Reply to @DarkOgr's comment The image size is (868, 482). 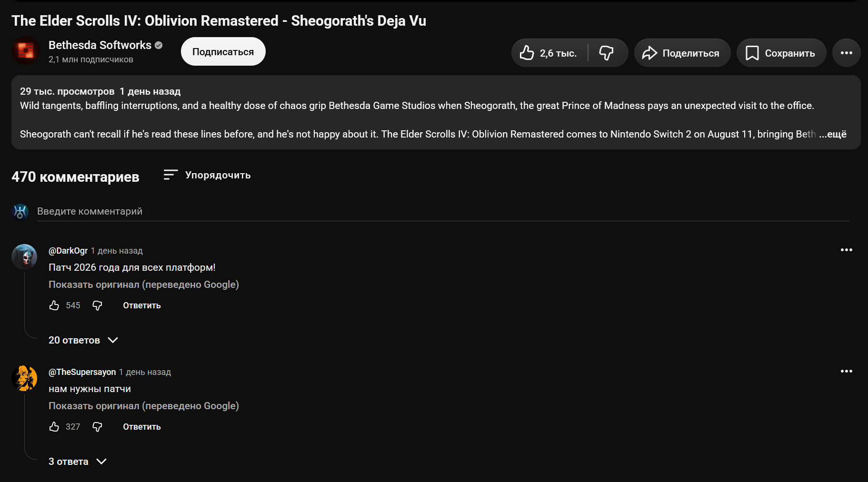(x=142, y=305)
